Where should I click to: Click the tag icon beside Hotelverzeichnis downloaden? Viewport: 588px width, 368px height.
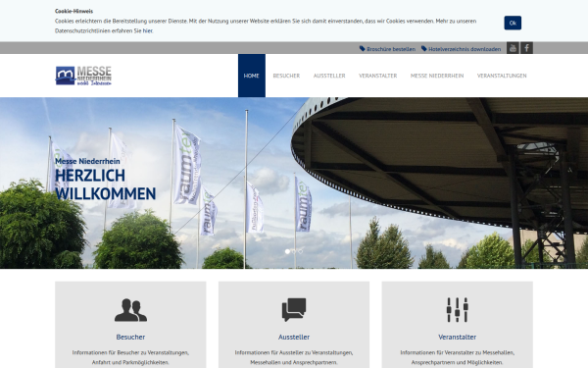(424, 49)
